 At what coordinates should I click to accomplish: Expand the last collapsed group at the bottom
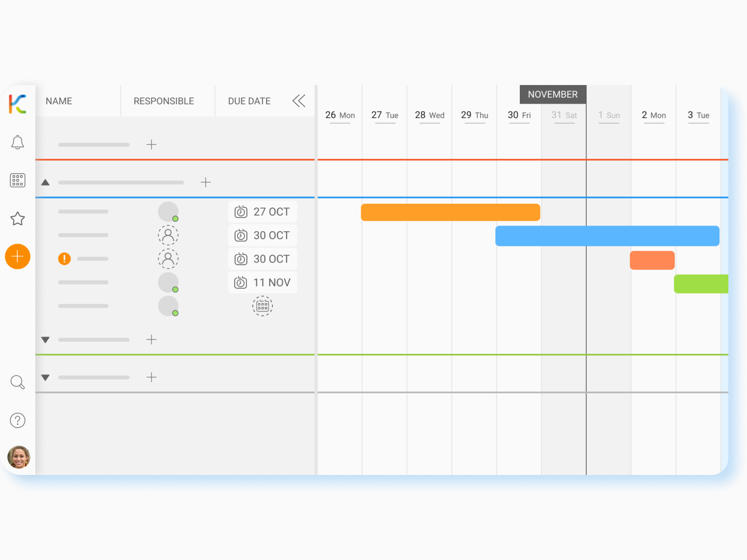pos(46,377)
